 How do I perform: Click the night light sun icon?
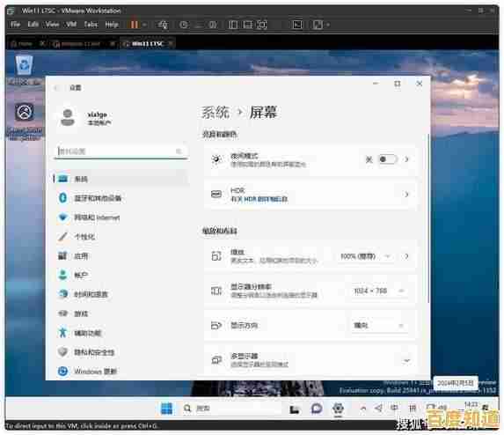click(x=216, y=159)
